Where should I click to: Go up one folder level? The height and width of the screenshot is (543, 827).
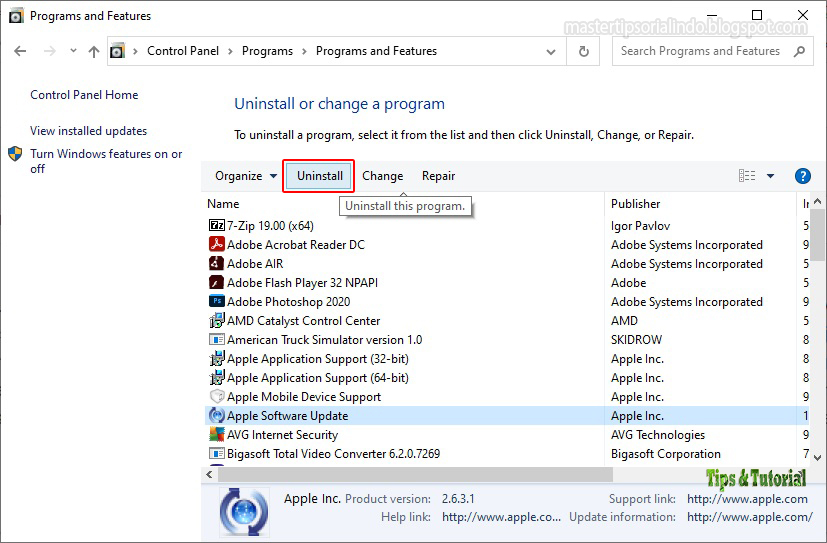pyautogui.click(x=94, y=51)
